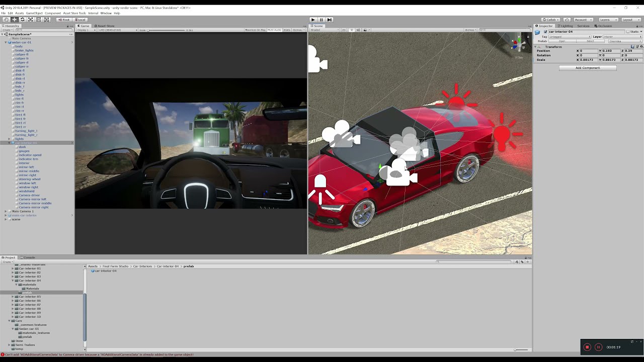Screen dimensions: 644x362
Task: Open the Layer dropdown in Inspector
Action: pos(622,37)
